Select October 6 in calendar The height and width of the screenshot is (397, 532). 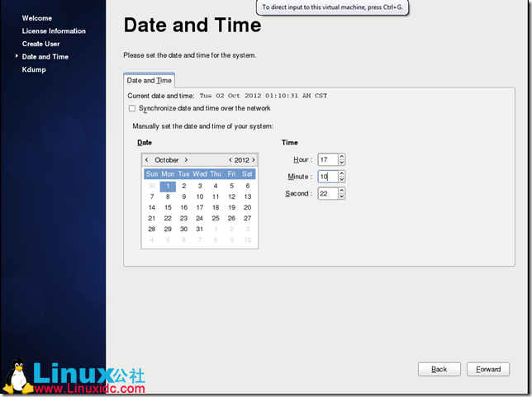248,186
